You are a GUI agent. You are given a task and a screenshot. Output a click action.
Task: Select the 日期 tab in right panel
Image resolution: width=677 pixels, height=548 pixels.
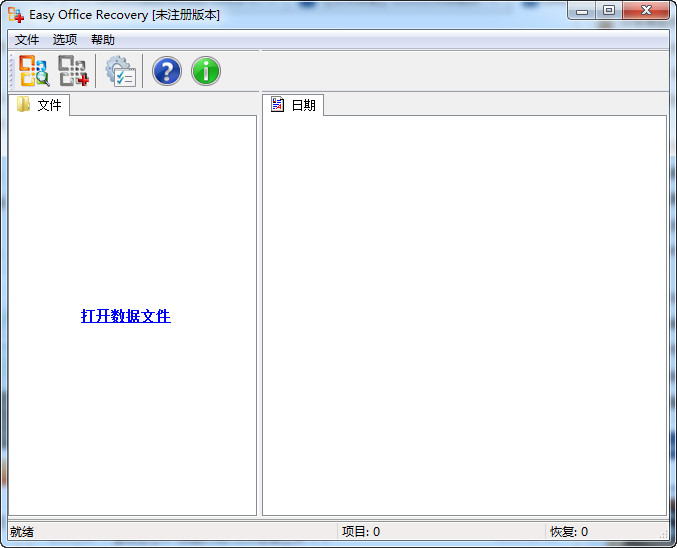pyautogui.click(x=294, y=105)
